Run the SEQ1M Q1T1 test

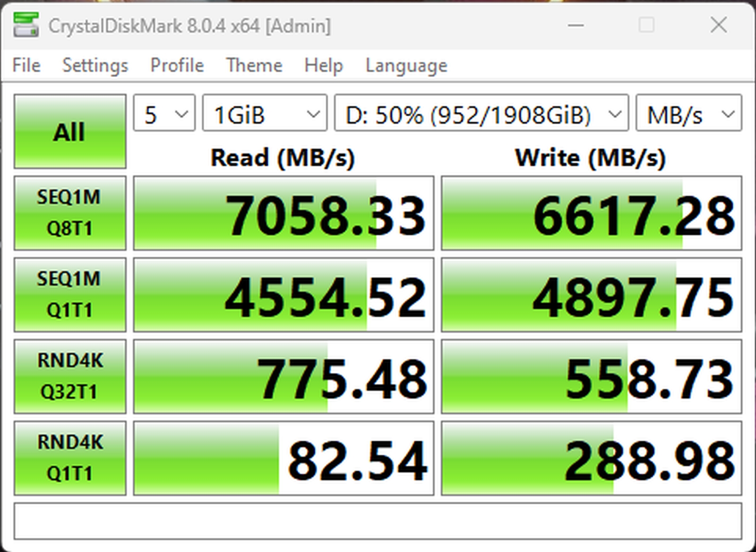click(70, 295)
